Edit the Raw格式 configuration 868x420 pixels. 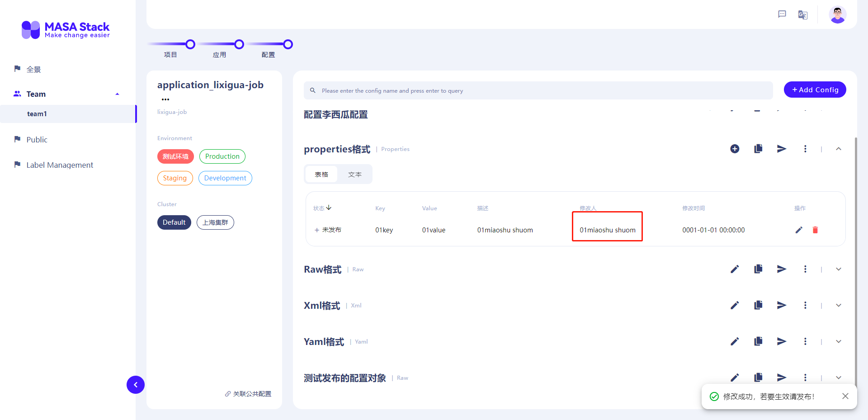[735, 269]
